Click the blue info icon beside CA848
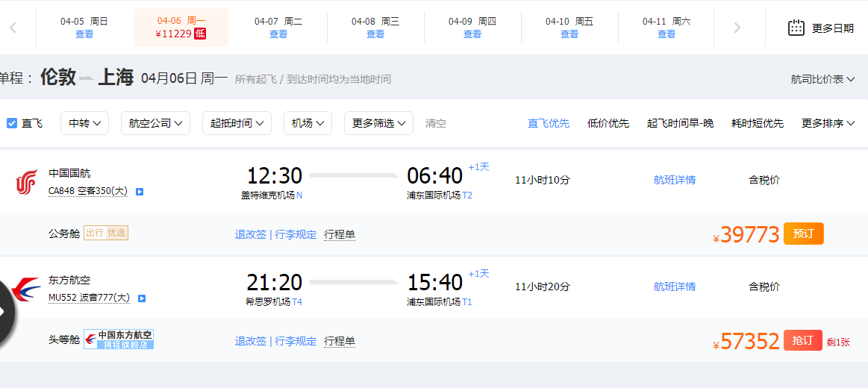Image resolution: width=868 pixels, height=388 pixels. click(140, 192)
